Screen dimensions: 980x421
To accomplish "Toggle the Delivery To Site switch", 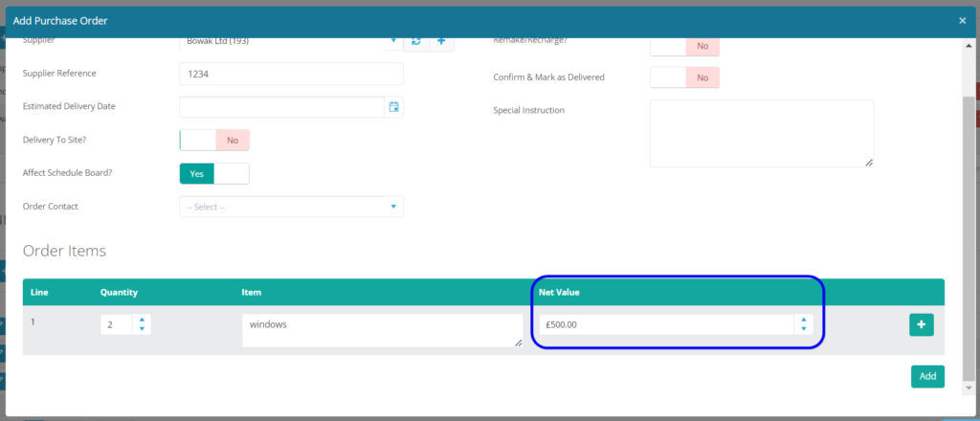I will point(214,141).
